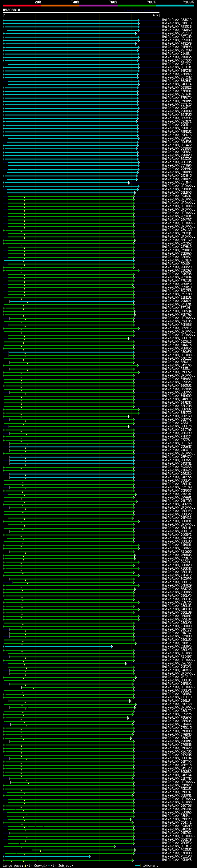
Task: Click the UniRef100_Q86LW4 label
Action: 177,701
